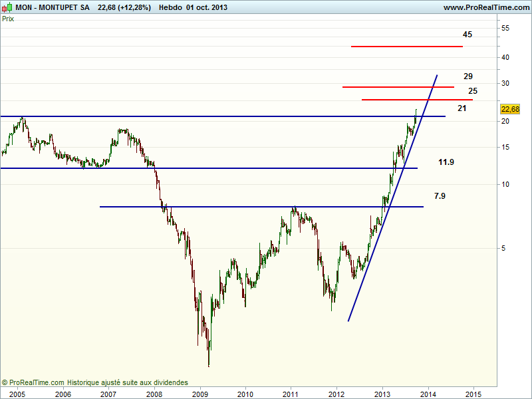Select the red resistance line labeled 45

[x=406, y=47]
